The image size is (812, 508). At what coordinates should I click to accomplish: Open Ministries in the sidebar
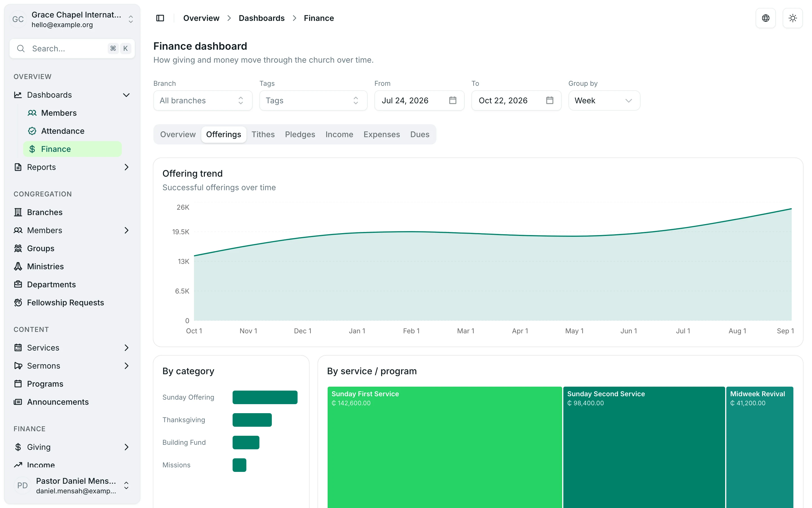(x=72, y=266)
